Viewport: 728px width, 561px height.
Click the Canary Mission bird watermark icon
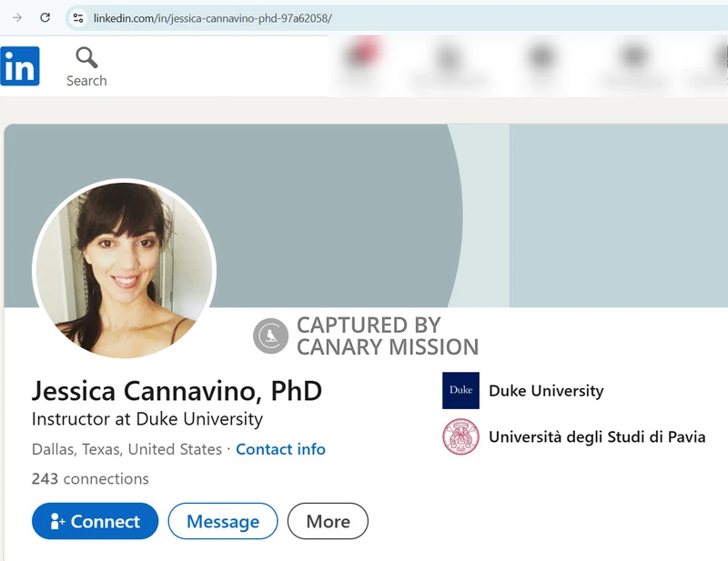(270, 336)
